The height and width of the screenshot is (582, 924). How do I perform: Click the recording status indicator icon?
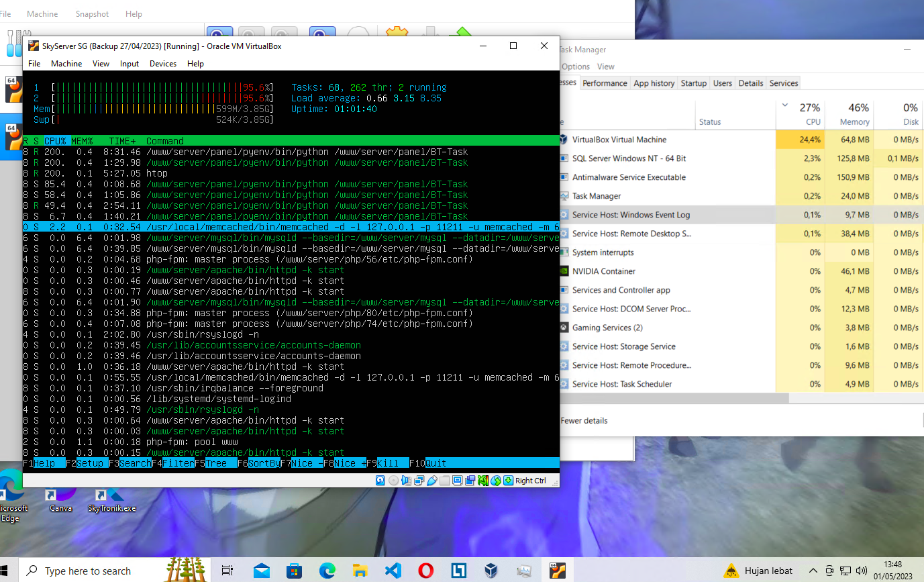470,481
